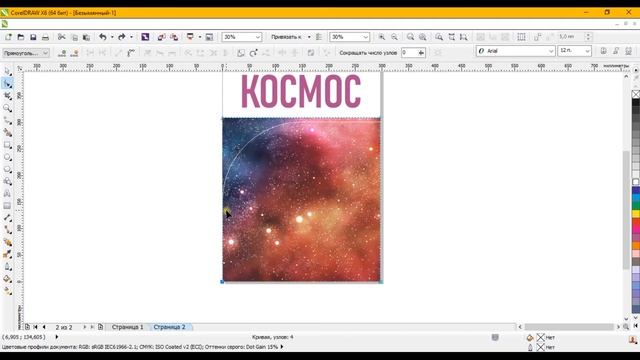The height and width of the screenshot is (360, 640).
Task: Click the outline color 'Нет' indicator
Action: 545,347
